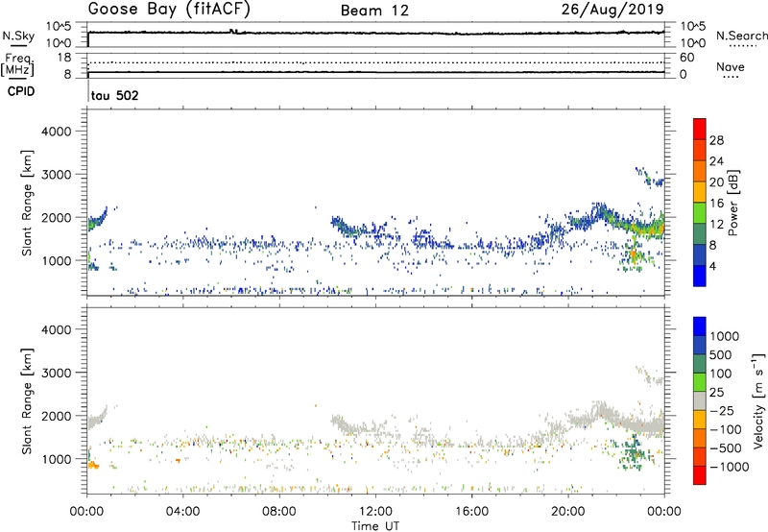Click the green velocity cluster near 22:45

click(x=633, y=451)
